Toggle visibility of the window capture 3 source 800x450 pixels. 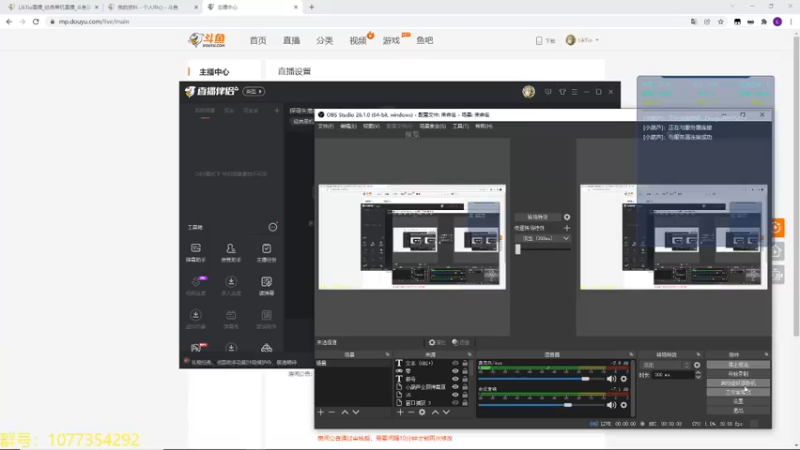455,403
